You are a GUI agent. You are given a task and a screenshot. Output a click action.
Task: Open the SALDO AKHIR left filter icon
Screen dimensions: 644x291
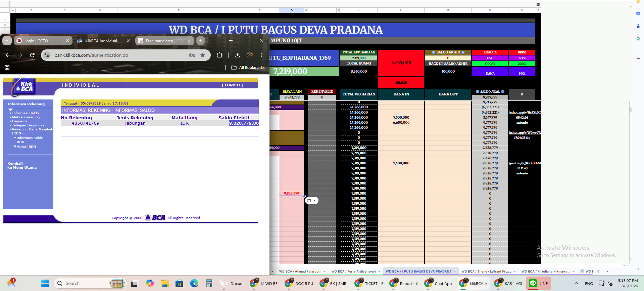[434, 52]
